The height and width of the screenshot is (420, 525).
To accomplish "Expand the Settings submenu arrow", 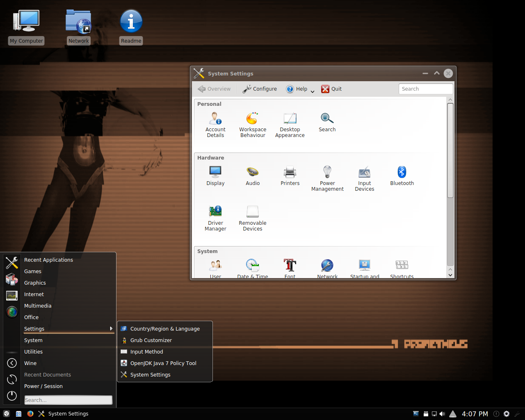I will click(x=111, y=329).
